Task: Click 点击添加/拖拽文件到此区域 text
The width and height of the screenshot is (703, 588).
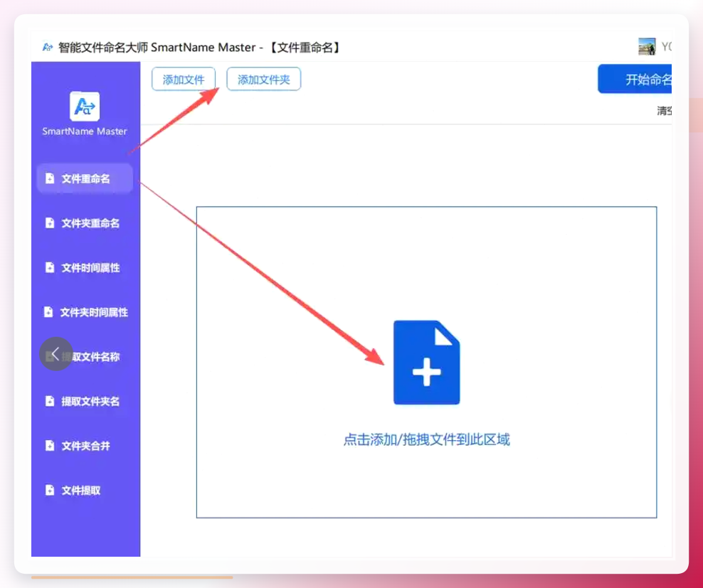Action: 426,439
